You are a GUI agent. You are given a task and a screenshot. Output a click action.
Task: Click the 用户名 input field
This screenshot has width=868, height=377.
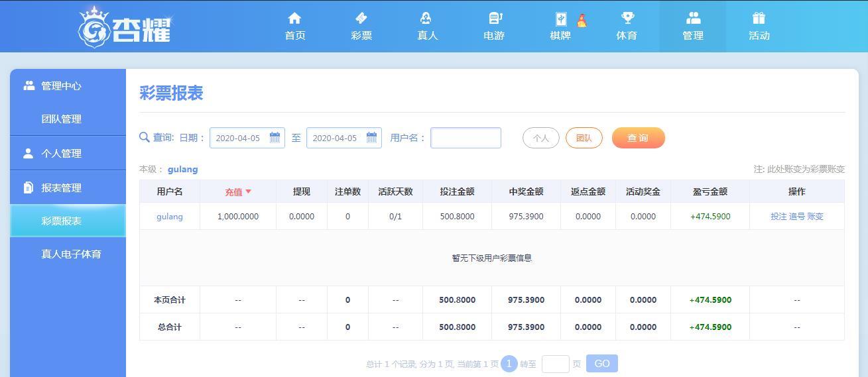coord(465,138)
